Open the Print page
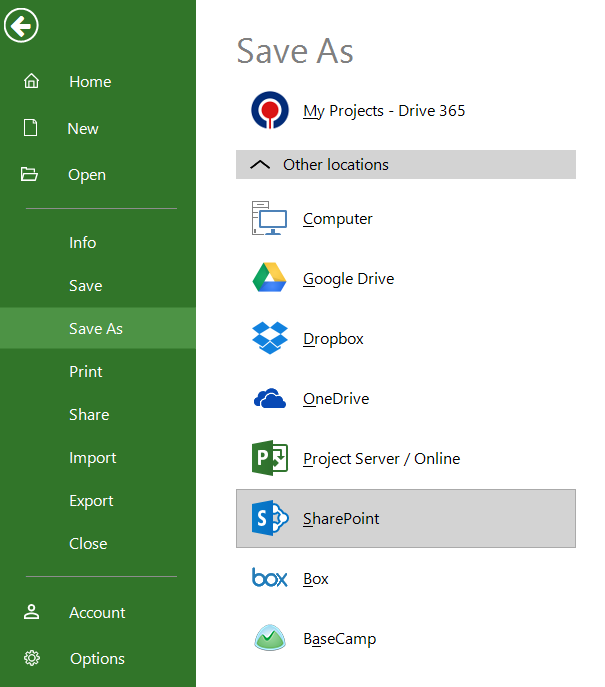 [x=85, y=372]
